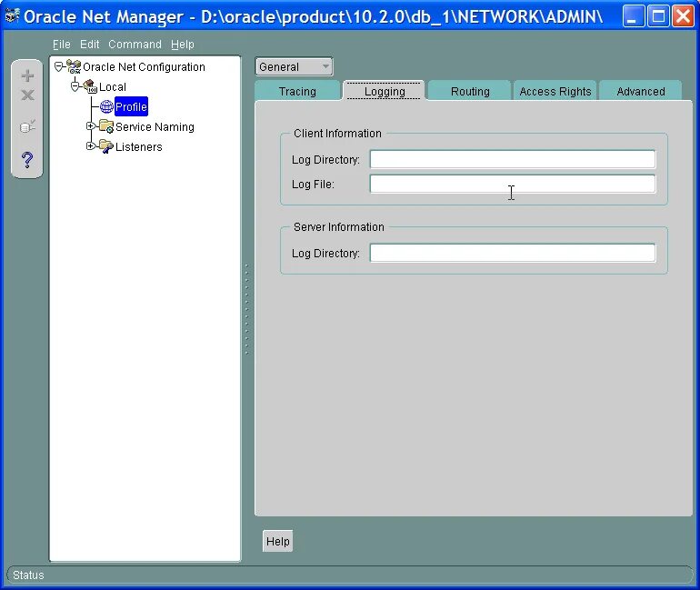The image size is (700, 590).
Task: Select the Logging tab
Action: tap(385, 91)
